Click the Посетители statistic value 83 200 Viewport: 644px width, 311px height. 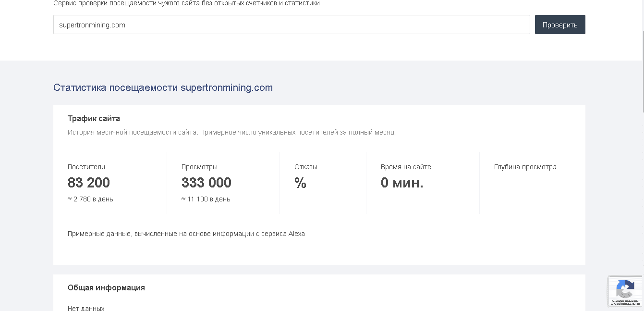coord(88,183)
